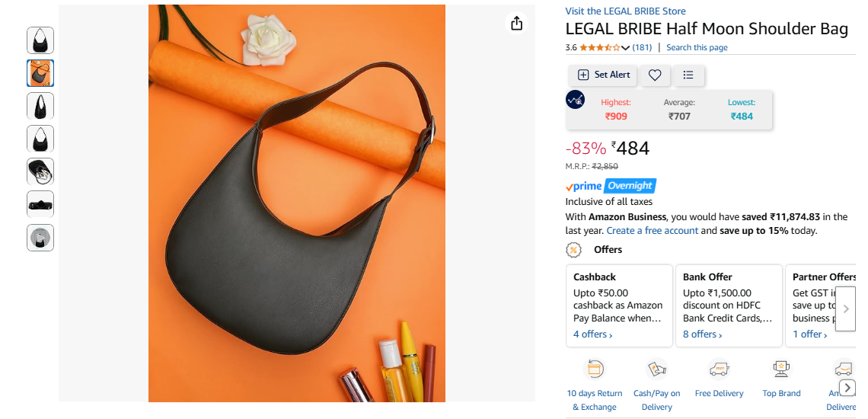Image resolution: width=868 pixels, height=419 pixels.
Task: Click the Cash/Pay on Delivery icon
Action: pos(656,369)
